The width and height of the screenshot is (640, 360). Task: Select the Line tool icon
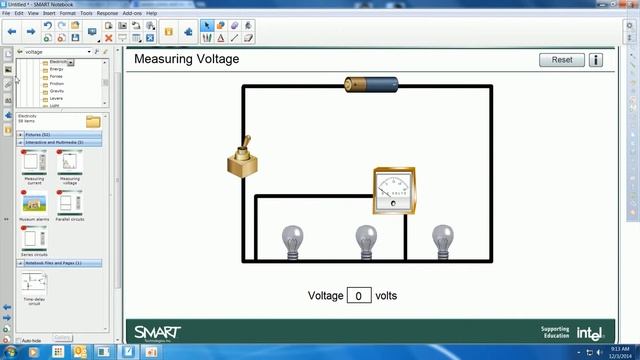pos(235,38)
